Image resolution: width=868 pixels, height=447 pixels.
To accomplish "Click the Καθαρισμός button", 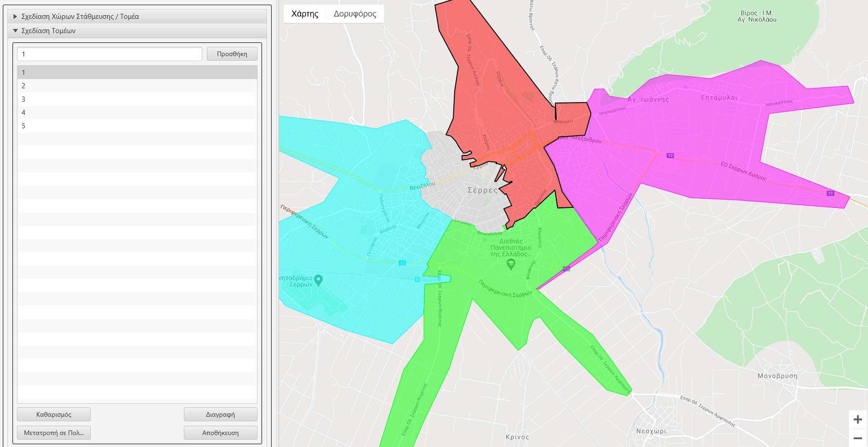I will [x=53, y=414].
